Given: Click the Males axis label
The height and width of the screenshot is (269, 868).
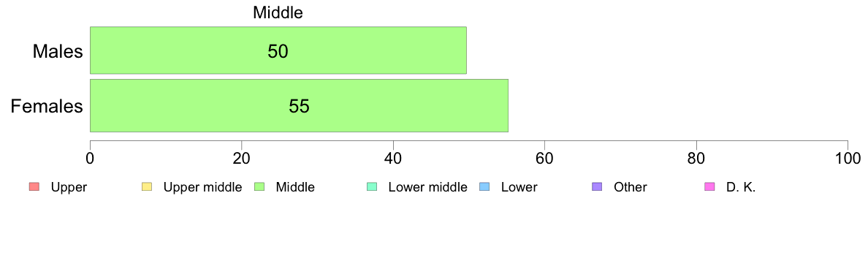Looking at the screenshot, I should pyautogui.click(x=58, y=51).
